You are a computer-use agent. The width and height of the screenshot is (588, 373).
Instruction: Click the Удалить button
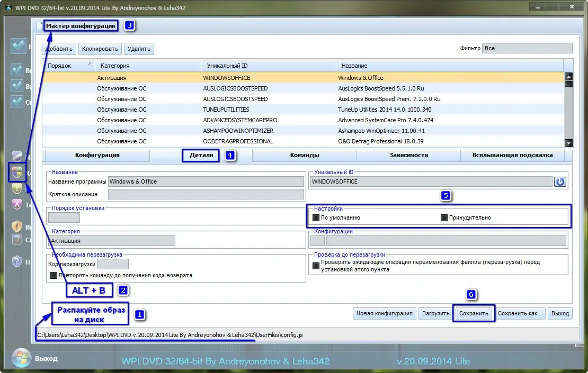point(139,49)
